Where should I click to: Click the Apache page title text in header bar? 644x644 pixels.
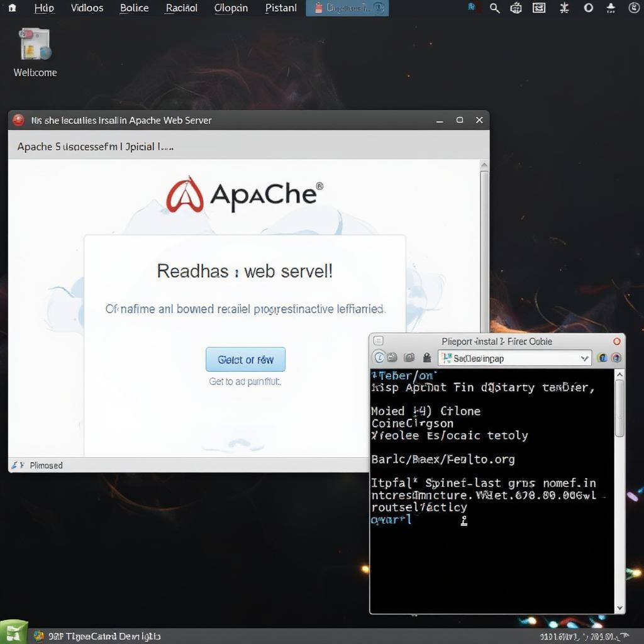click(96, 147)
